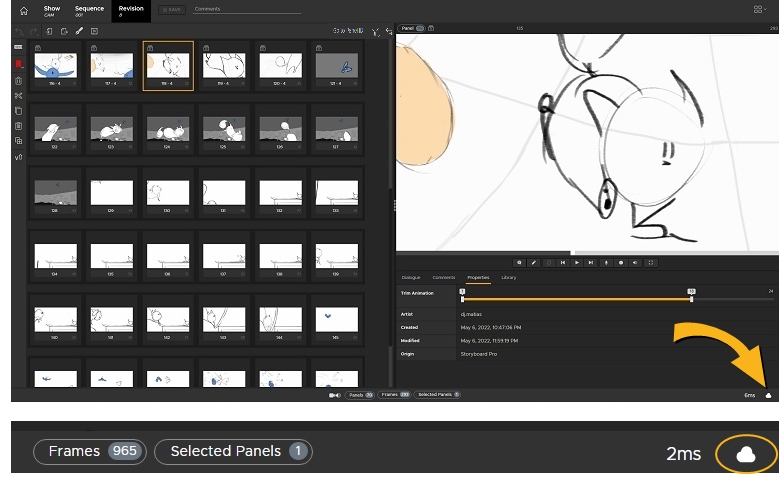Image resolution: width=779 pixels, height=485 pixels.
Task: Toggle the Panel switch above viewer
Action: (420, 28)
